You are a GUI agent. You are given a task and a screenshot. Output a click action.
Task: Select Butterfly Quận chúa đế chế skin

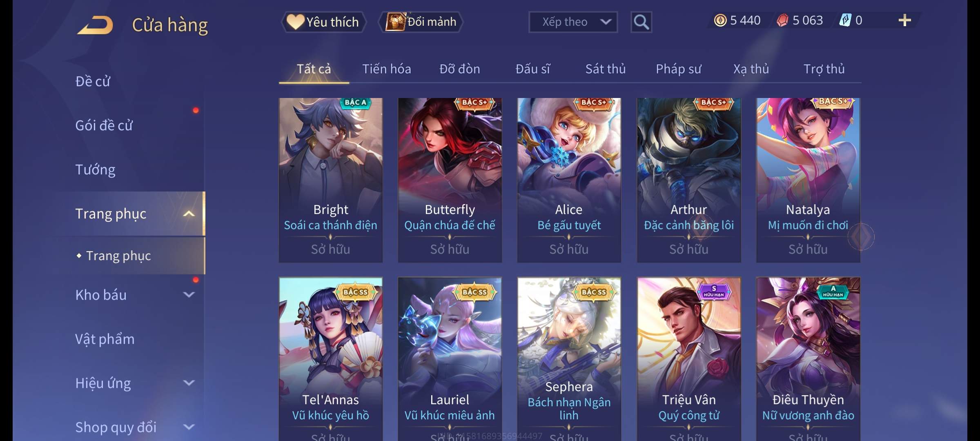click(450, 180)
